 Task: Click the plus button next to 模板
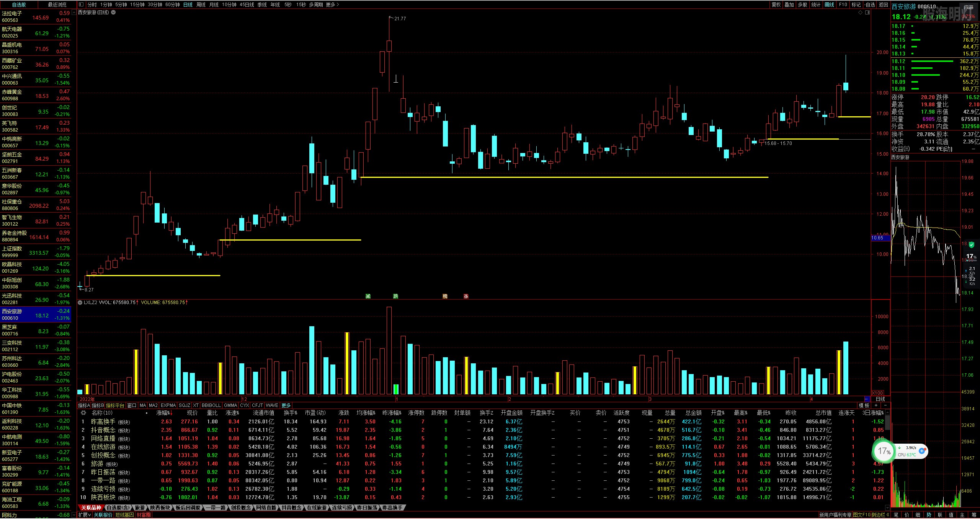(876, 405)
